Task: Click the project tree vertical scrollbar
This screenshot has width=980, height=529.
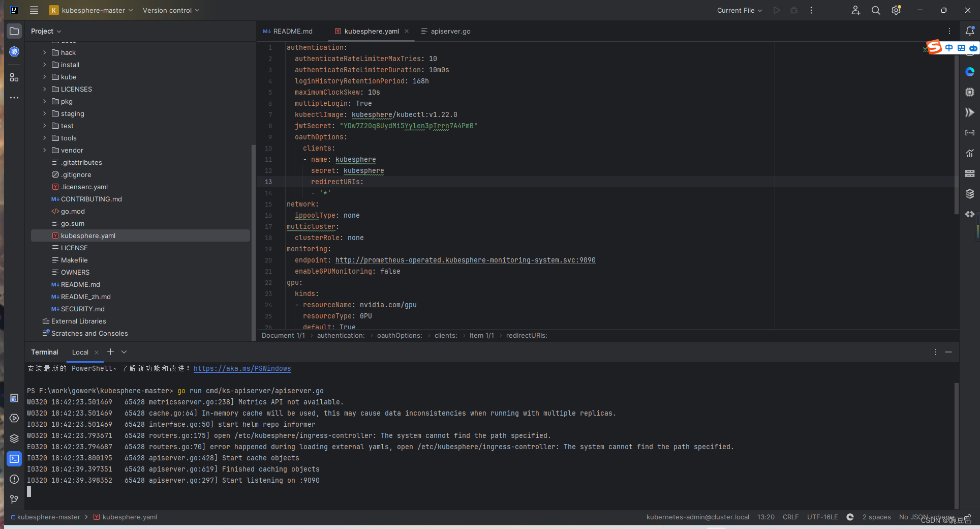Action: [253, 242]
